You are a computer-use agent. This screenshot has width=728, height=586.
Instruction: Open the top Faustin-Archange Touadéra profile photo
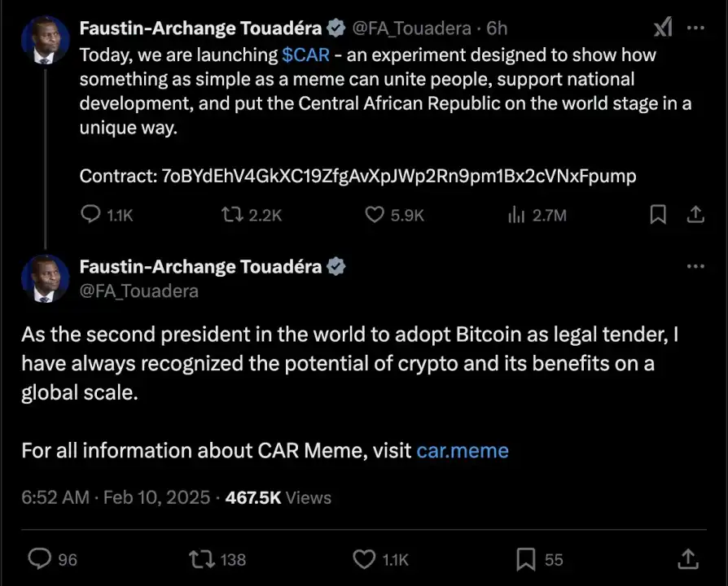pos(46,39)
